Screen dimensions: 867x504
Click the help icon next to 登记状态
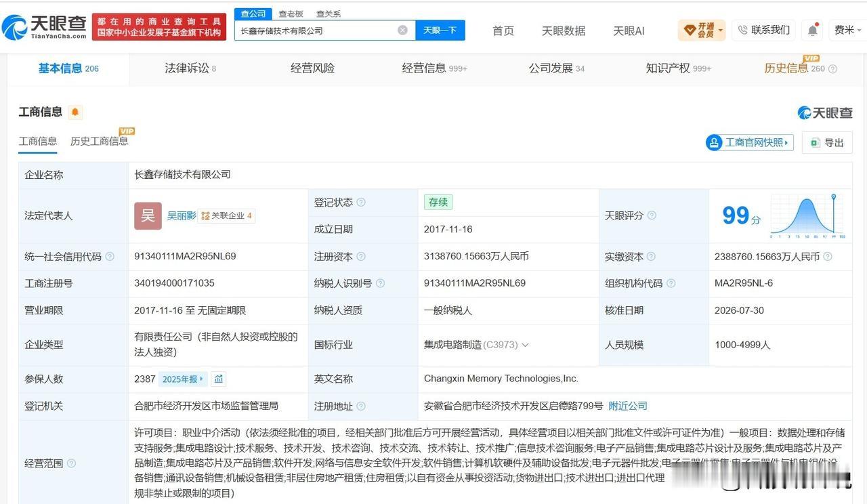361,203
